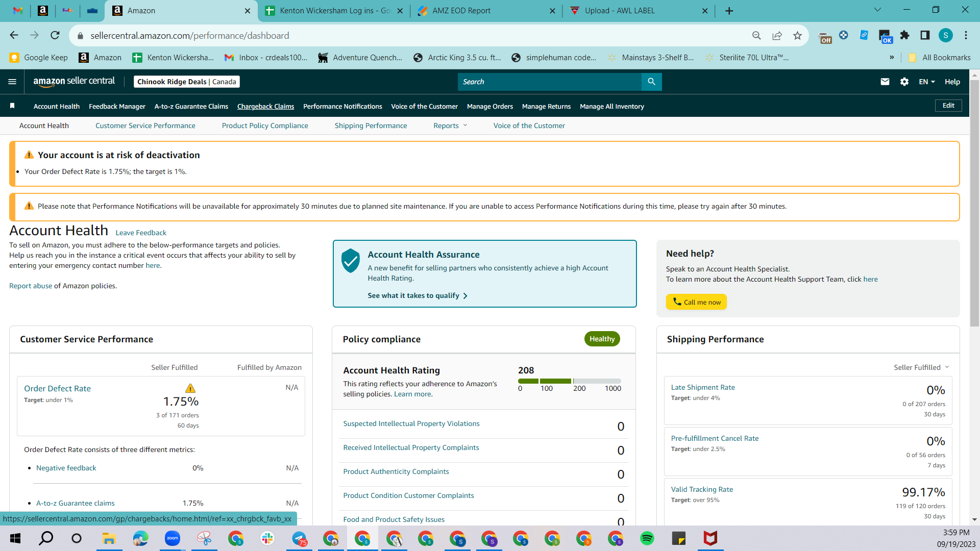Open the tab search dropdown arrow
This screenshot has width=980, height=551.
pos(878,10)
